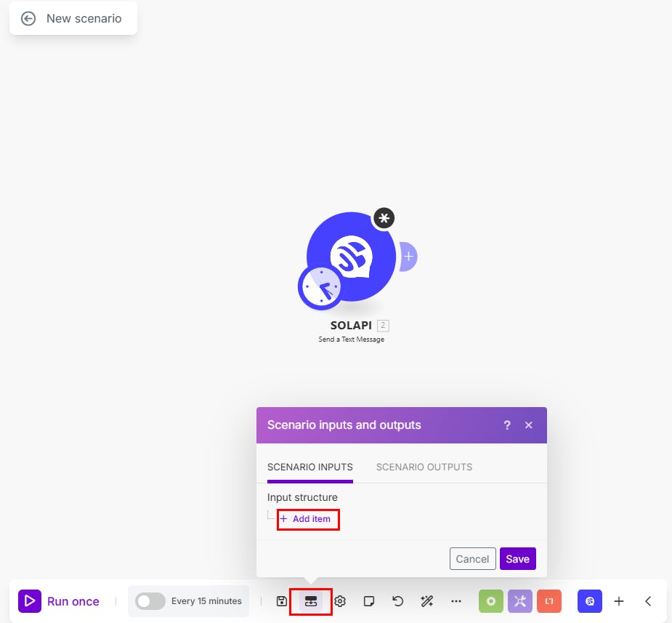Viewport: 672px width, 623px height.
Task: Undo the last change
Action: tap(397, 601)
